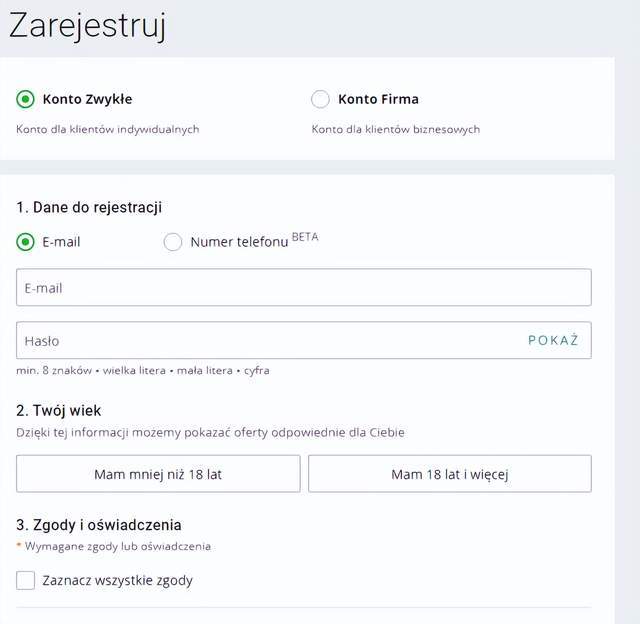640x624 pixels.
Task: Focus the Hasło password field
Action: pyautogui.click(x=260, y=341)
